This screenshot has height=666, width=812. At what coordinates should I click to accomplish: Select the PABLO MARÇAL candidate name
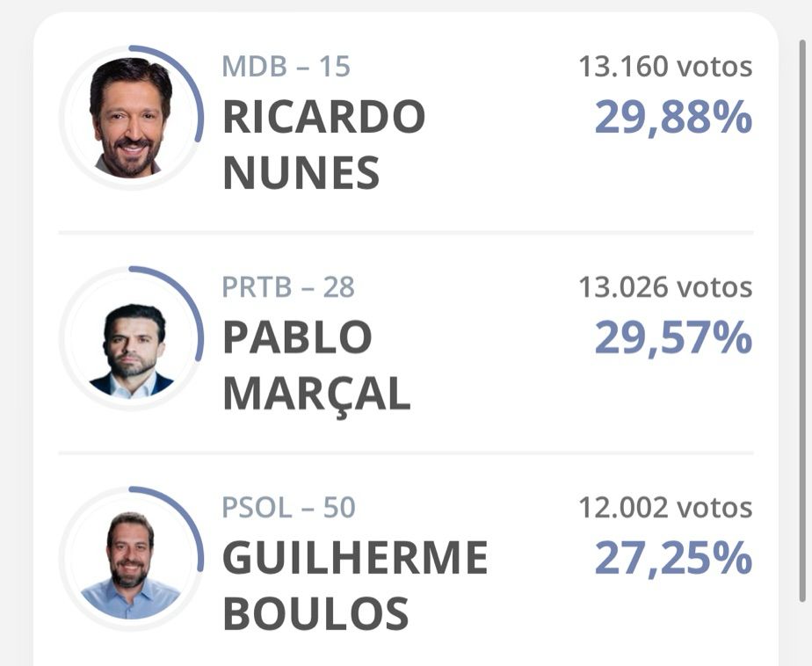tap(316, 366)
